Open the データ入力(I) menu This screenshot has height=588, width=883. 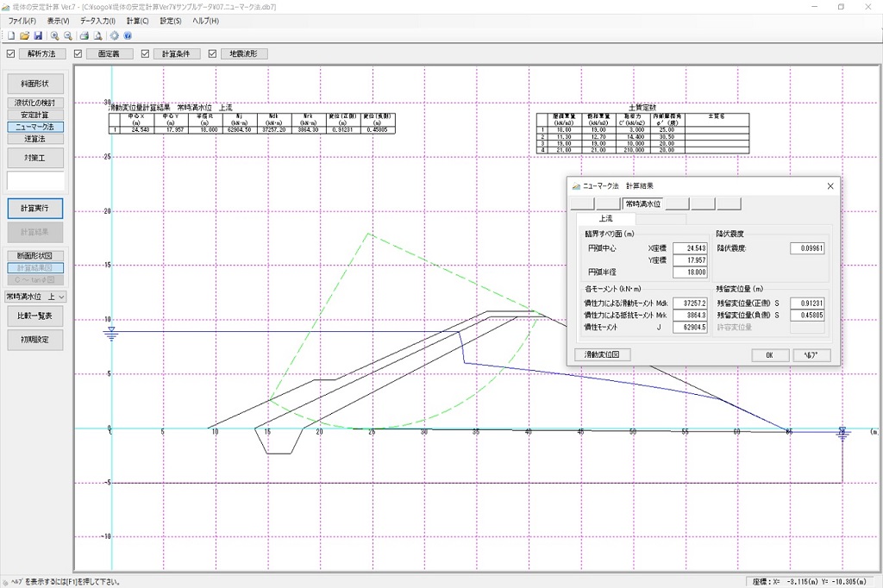tap(97, 21)
